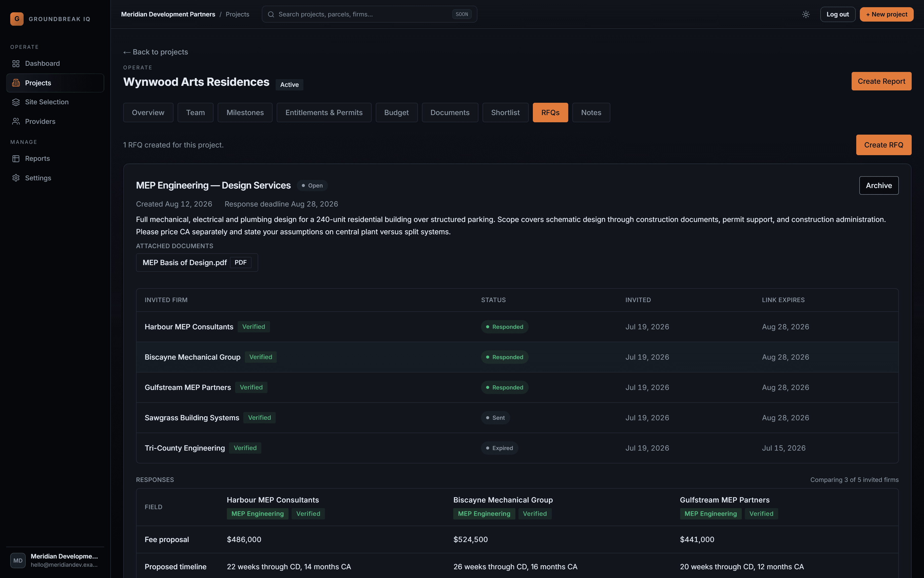Click the Jul 15, 2026 link expiry
Screen dimensions: 924x578
(784, 448)
